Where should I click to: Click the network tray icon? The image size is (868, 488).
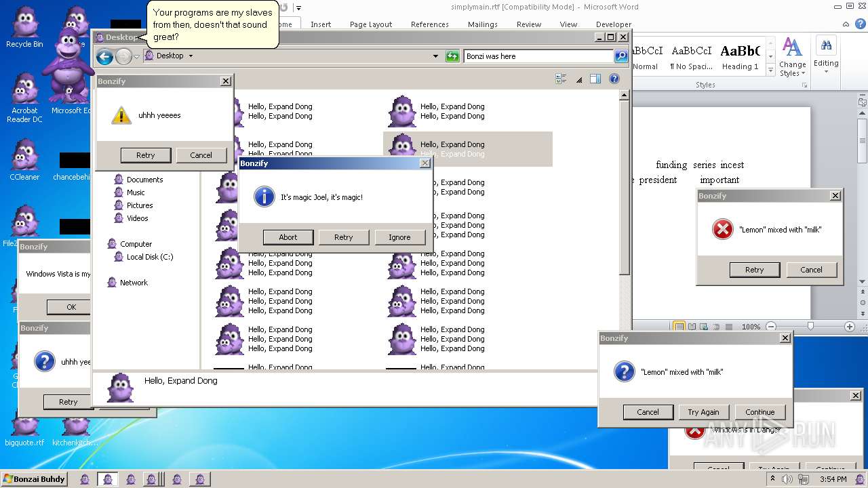[803, 479]
